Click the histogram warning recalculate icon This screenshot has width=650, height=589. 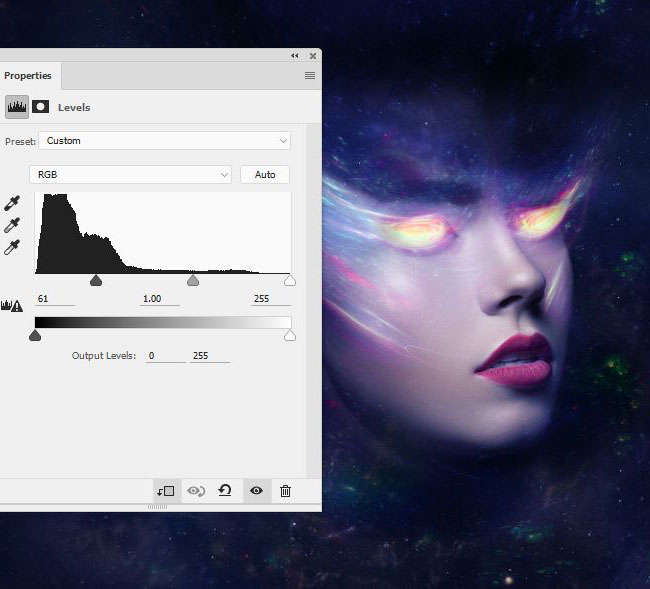pyautogui.click(x=12, y=306)
